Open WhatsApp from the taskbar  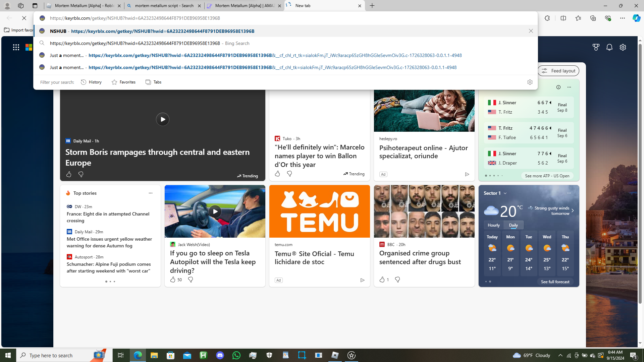click(x=236, y=355)
